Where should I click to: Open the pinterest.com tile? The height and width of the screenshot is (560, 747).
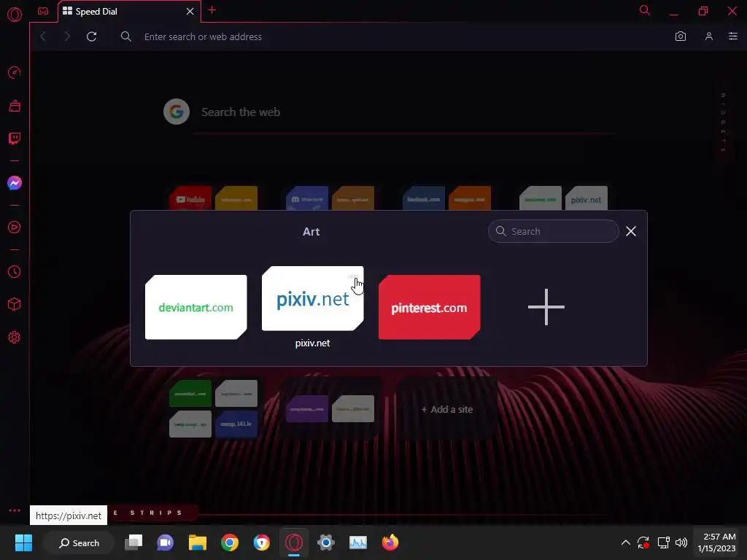429,307
